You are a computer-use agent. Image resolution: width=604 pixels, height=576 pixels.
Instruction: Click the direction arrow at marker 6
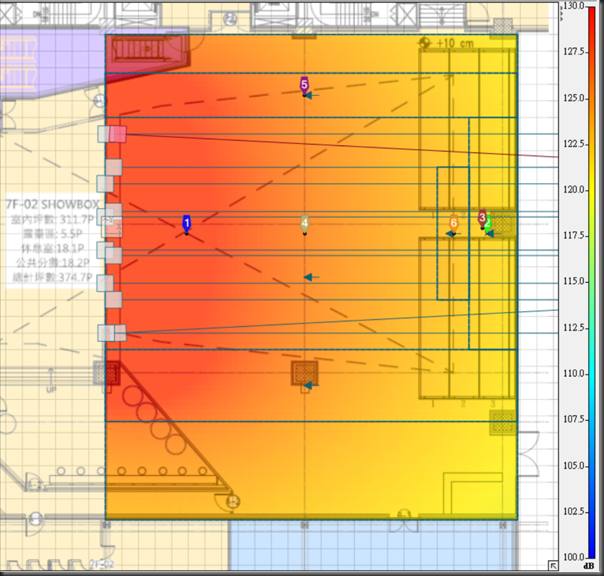(451, 233)
